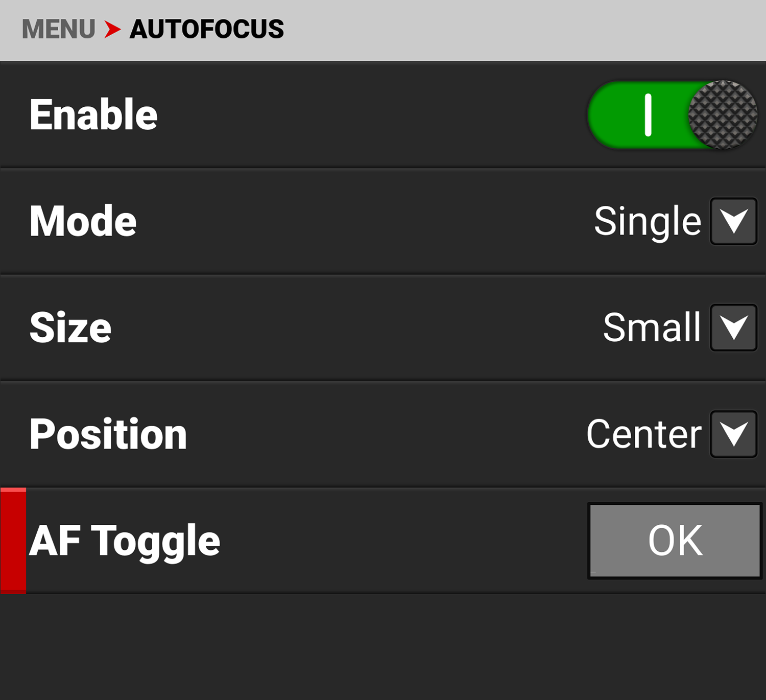Click the Size row label
Image resolution: width=766 pixels, height=700 pixels.
70,328
